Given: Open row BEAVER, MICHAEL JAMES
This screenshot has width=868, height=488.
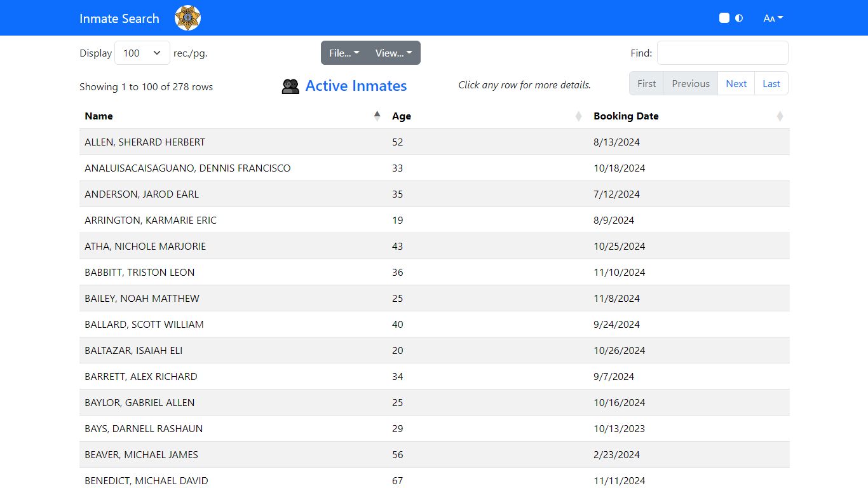Looking at the screenshot, I should tap(435, 454).
